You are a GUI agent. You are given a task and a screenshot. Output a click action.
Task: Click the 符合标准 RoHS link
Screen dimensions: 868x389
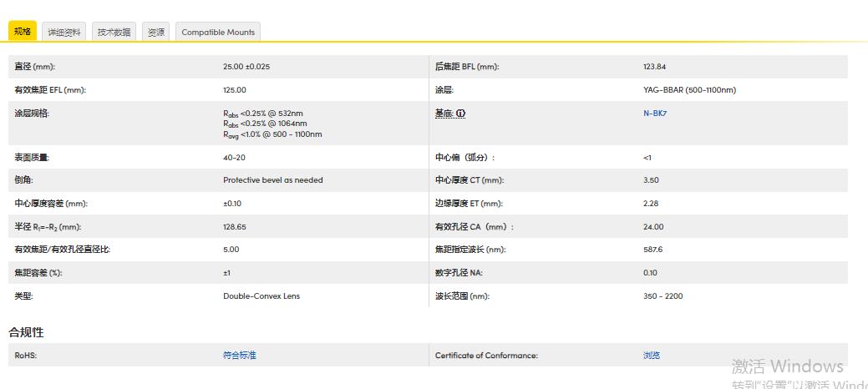239,356
